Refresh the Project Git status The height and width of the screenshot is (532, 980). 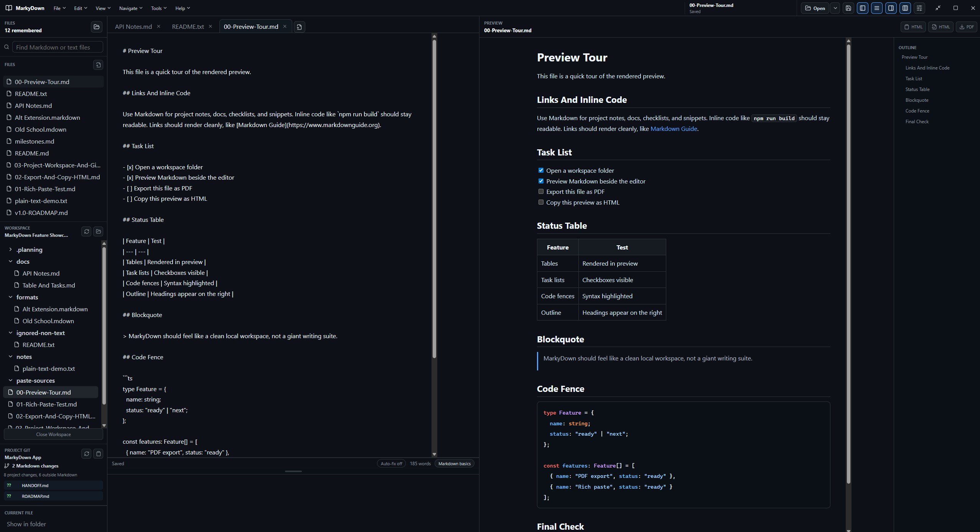(x=87, y=454)
